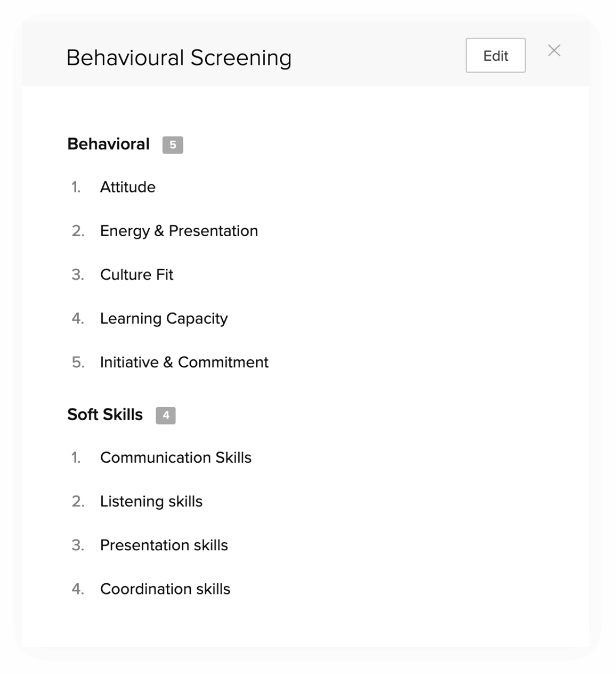Click Communication Skills entry

click(176, 457)
